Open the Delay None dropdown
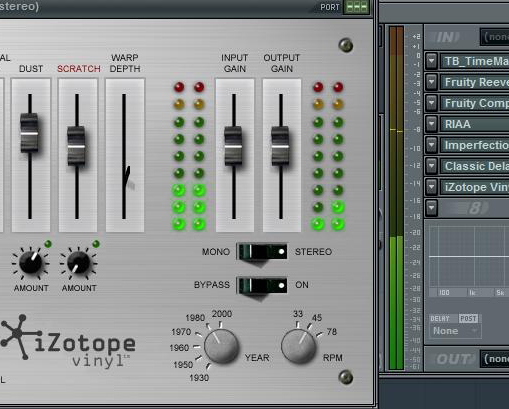The width and height of the screenshot is (509, 409). (455, 331)
